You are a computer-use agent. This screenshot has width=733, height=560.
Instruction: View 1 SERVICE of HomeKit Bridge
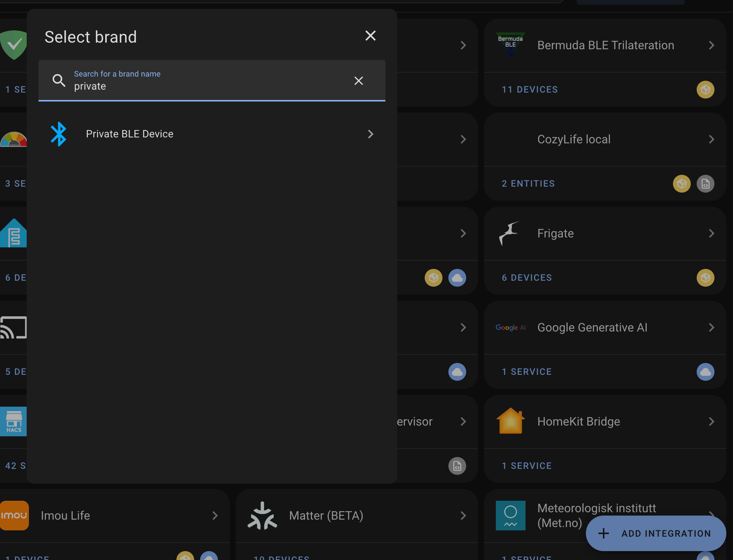click(x=527, y=466)
